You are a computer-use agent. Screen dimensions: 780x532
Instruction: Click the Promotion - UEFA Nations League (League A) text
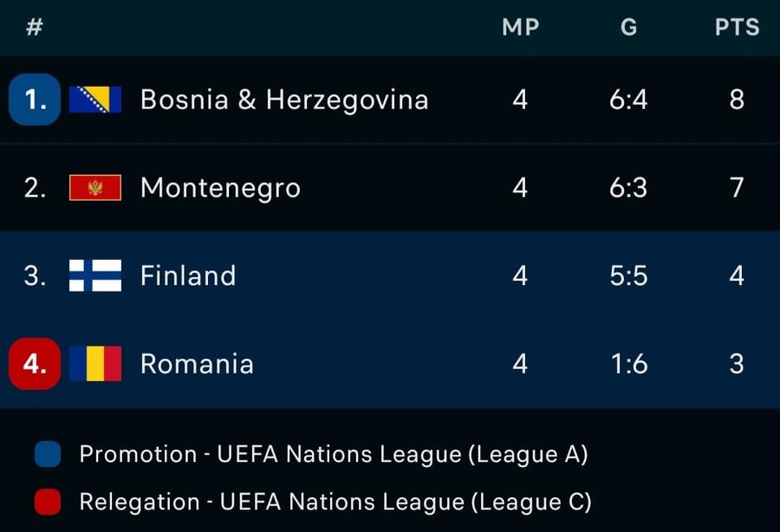334,454
